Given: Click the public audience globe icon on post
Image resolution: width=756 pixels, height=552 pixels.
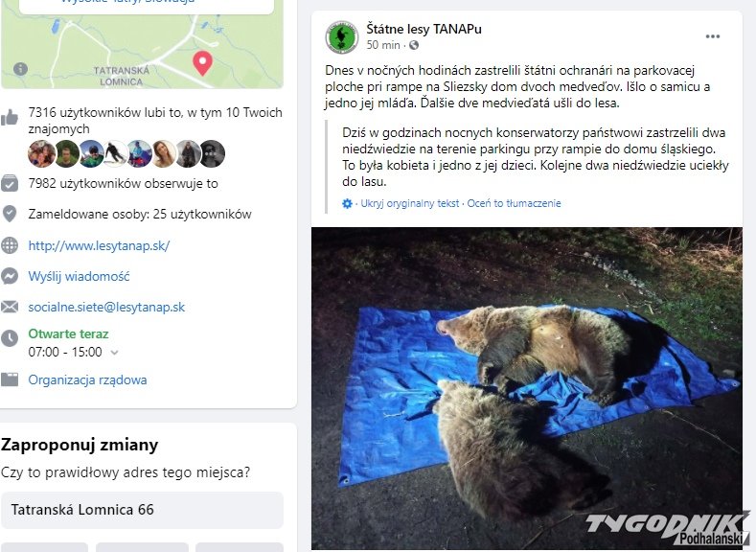Looking at the screenshot, I should tap(414, 45).
